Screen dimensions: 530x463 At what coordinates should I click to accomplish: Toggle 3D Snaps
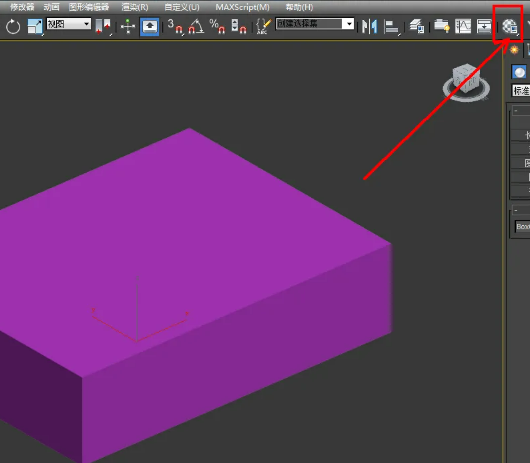click(x=175, y=26)
